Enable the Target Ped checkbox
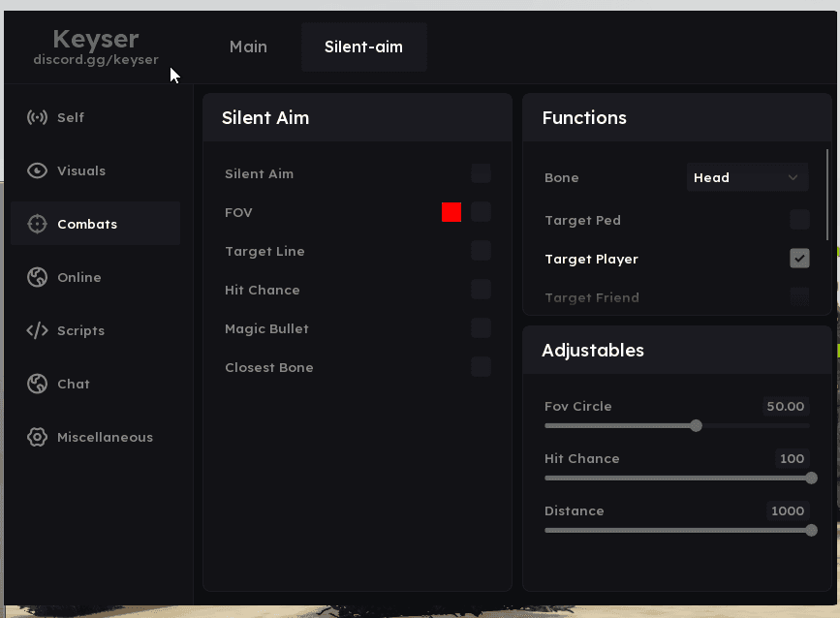 tap(799, 220)
